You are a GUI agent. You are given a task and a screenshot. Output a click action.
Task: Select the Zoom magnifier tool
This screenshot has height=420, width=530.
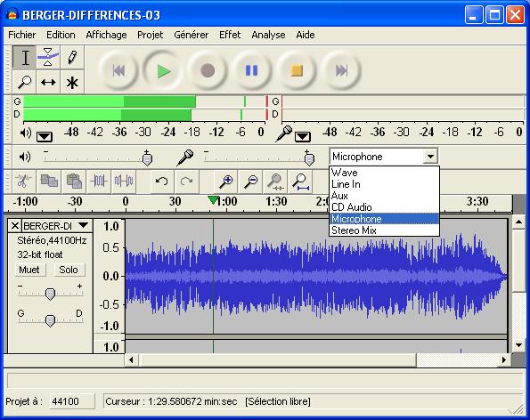24,82
